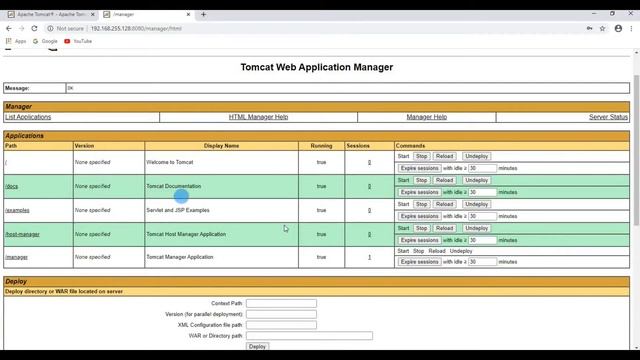Open the /docs application path link
The width and height of the screenshot is (640, 360).
(11, 187)
